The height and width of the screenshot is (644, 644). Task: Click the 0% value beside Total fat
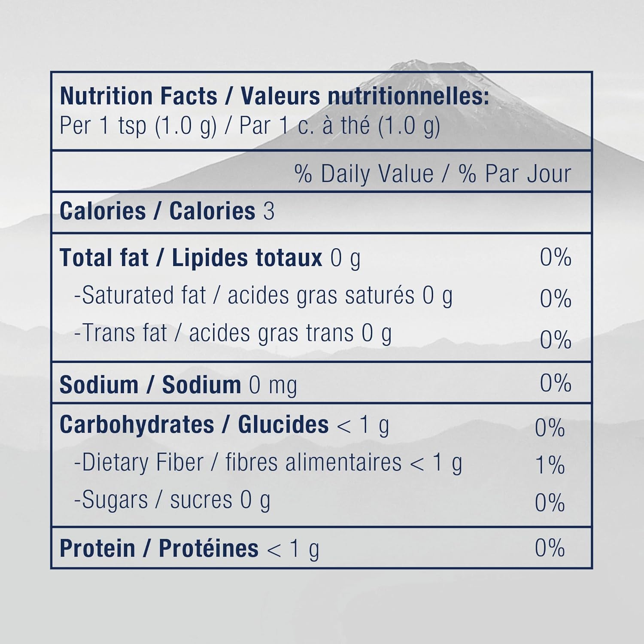pos(556,257)
